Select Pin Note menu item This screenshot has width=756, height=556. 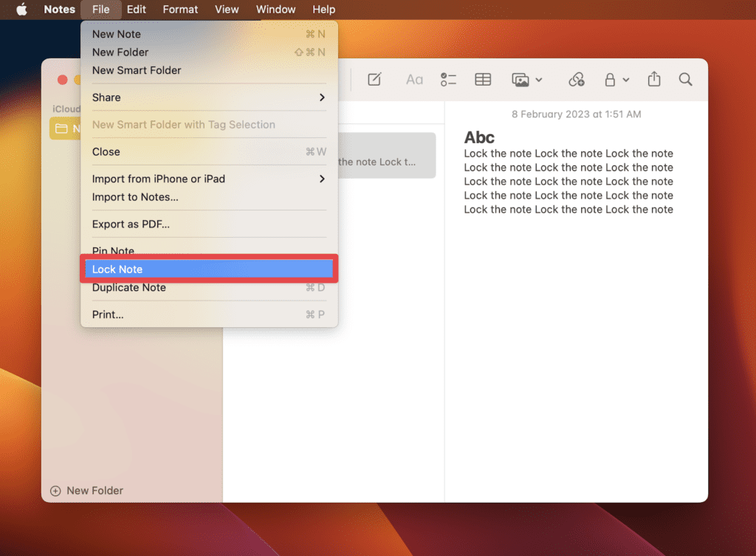209,250
